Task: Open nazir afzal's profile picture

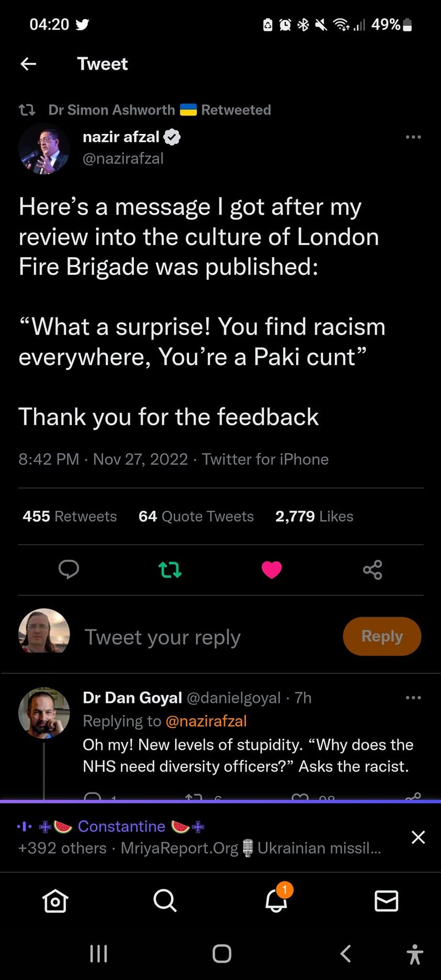Action: (44, 149)
